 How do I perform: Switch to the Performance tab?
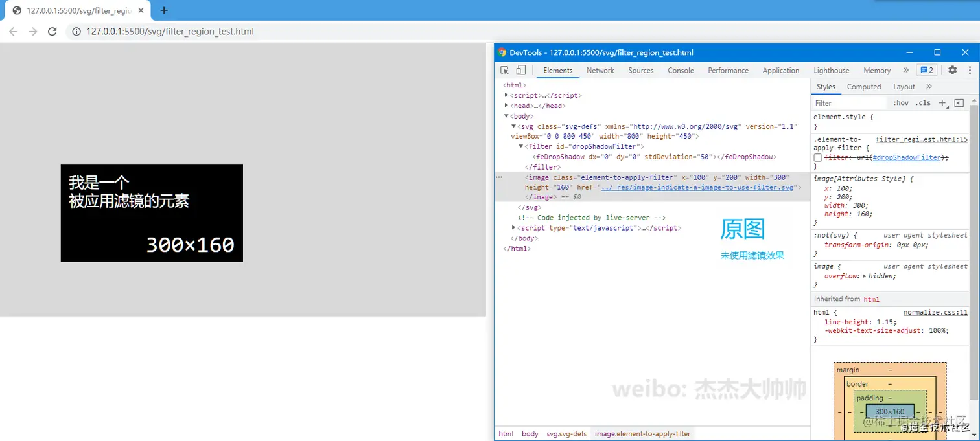(x=728, y=71)
